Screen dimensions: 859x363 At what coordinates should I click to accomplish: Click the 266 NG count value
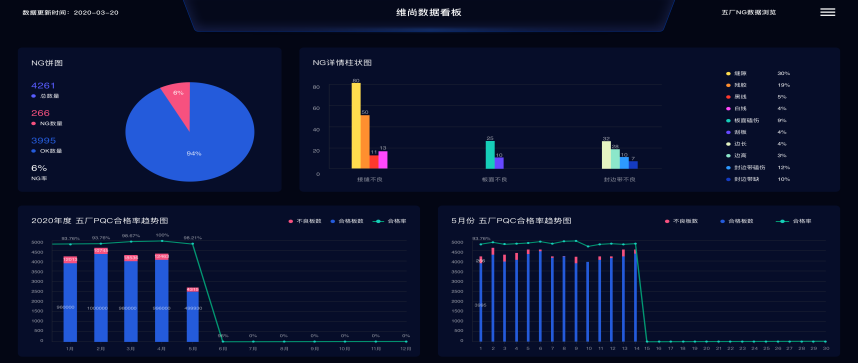[41, 113]
